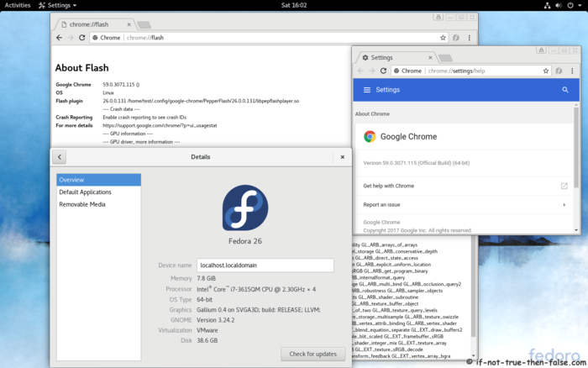Click volume icon in top bar
Image resolution: width=588 pixels, height=368 pixels.
tap(559, 5)
